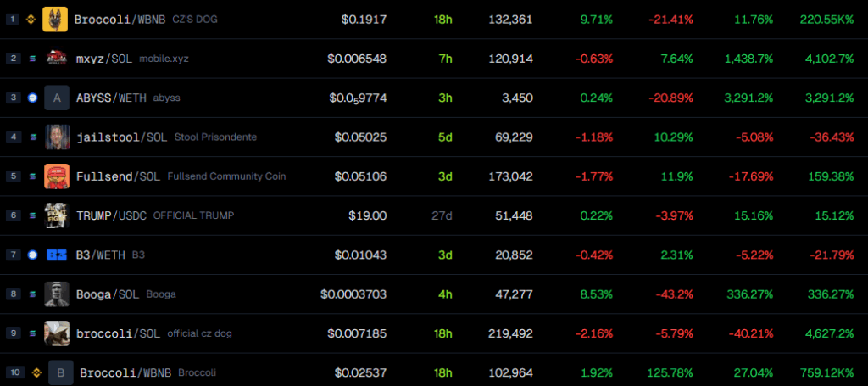The image size is (868, 386).
Task: Click the Broccoli CZ'S DOG token avatar
Action: coord(55,20)
